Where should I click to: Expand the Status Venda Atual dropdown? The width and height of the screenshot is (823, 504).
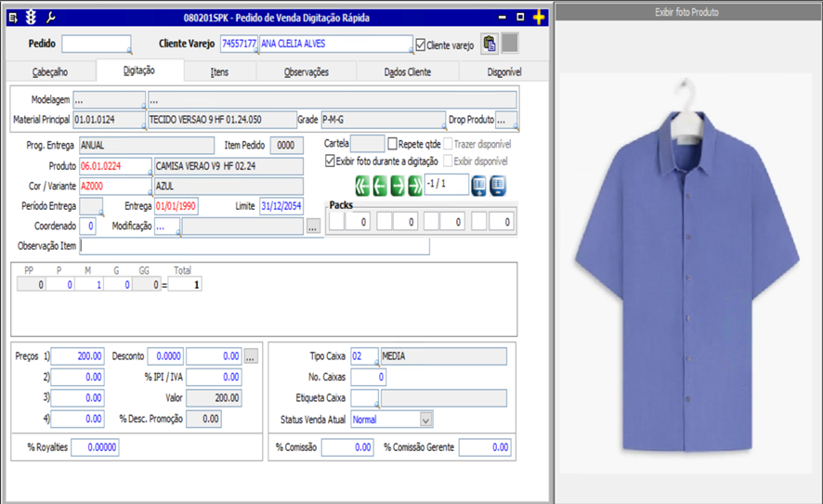click(426, 420)
